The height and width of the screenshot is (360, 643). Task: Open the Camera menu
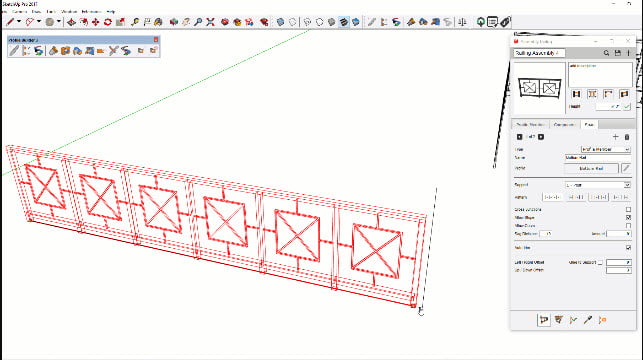tap(20, 11)
